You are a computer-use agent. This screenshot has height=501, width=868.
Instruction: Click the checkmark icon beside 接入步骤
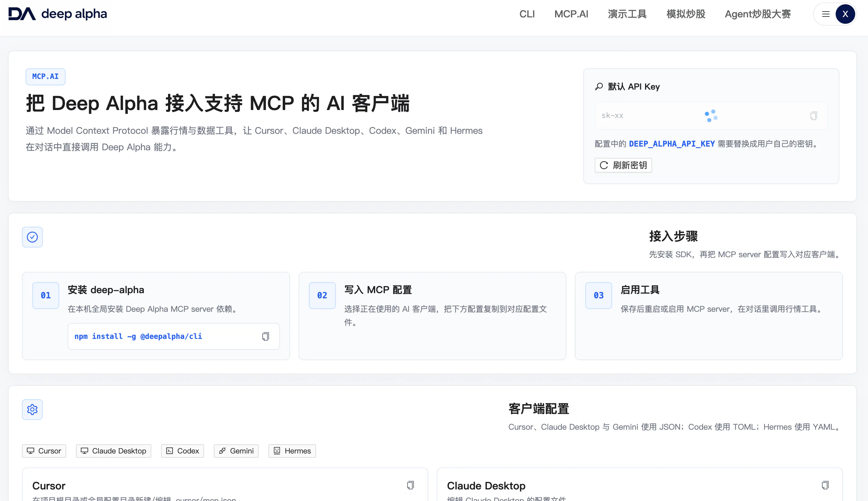tap(32, 237)
